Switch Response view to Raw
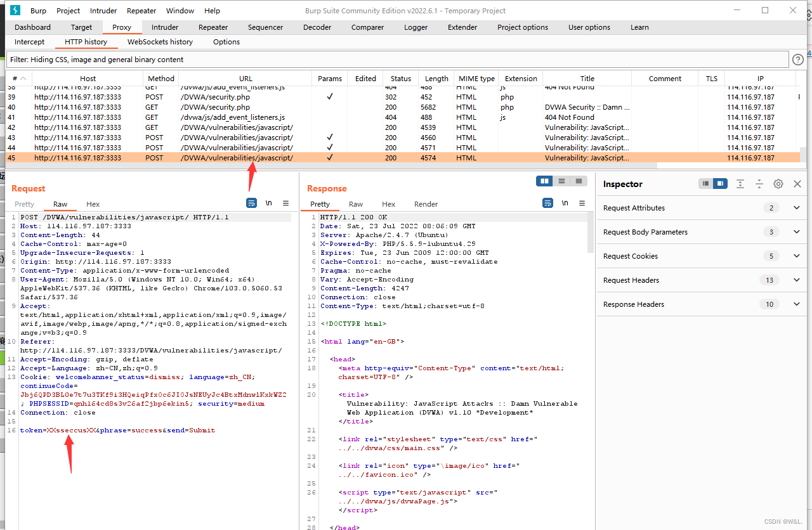The height and width of the screenshot is (530, 812). tap(356, 204)
